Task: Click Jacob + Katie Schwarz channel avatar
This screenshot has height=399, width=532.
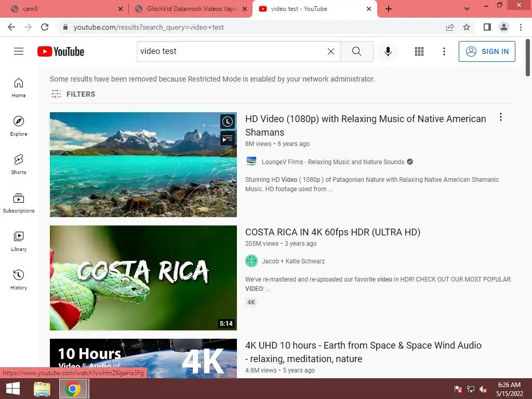Action: (x=251, y=261)
